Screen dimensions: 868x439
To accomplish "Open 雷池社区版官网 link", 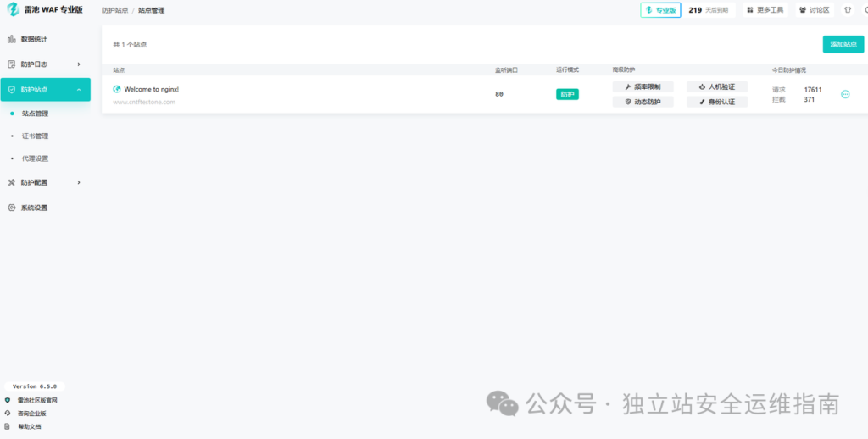I will pos(37,400).
